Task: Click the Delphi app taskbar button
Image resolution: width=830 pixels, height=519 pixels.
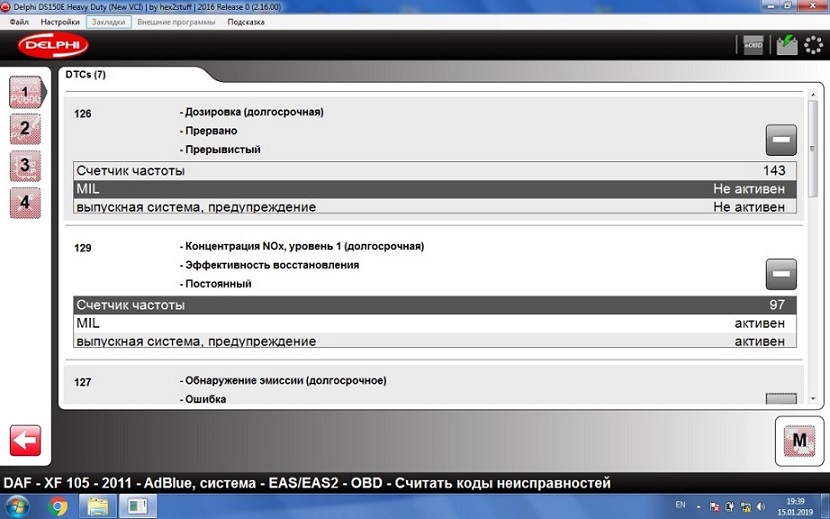Action: [138, 507]
